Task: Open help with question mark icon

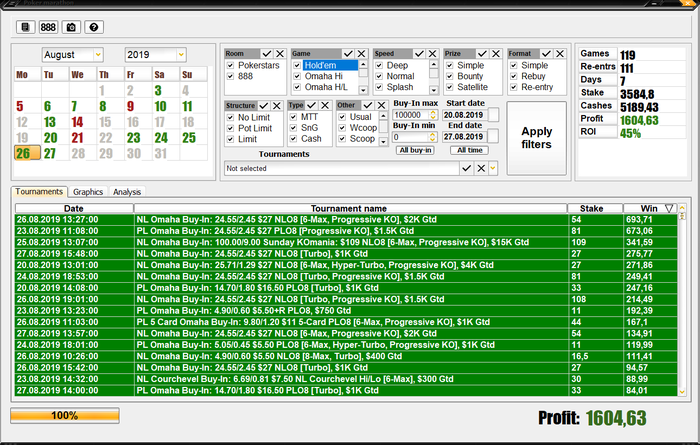Action: (94, 27)
